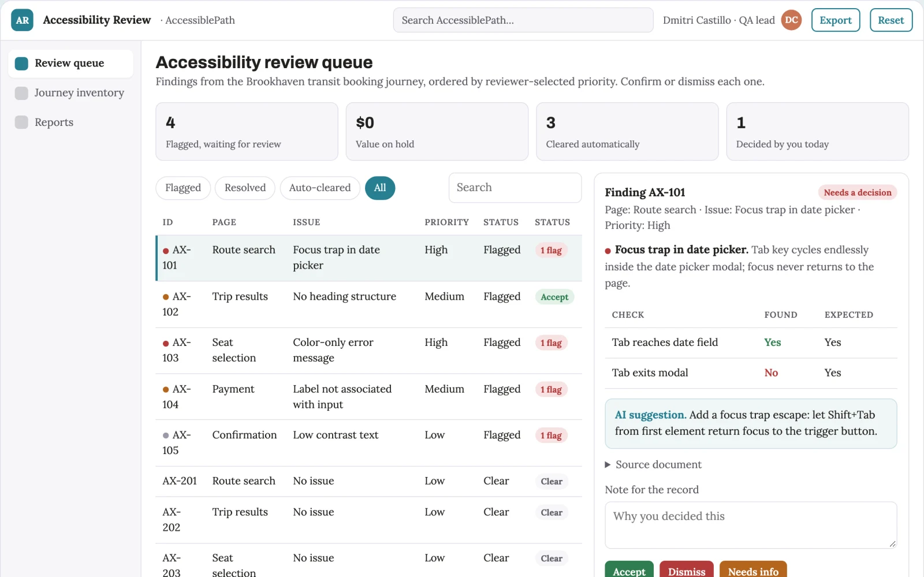Click the Flagged, waiting for review card
924x577 pixels.
coord(247,132)
